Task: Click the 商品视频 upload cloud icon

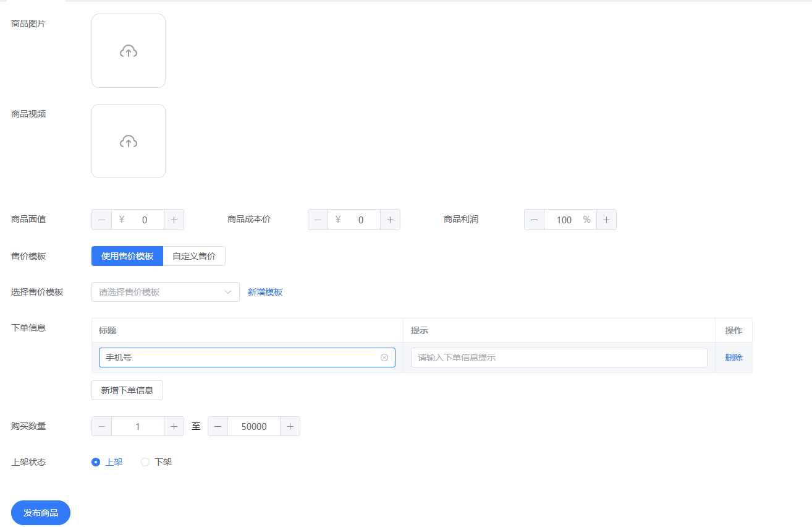Action: tap(129, 142)
